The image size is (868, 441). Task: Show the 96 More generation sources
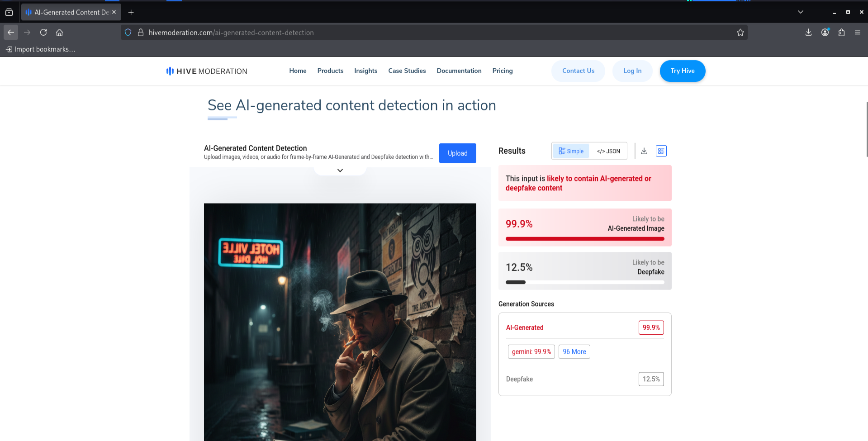coord(574,352)
